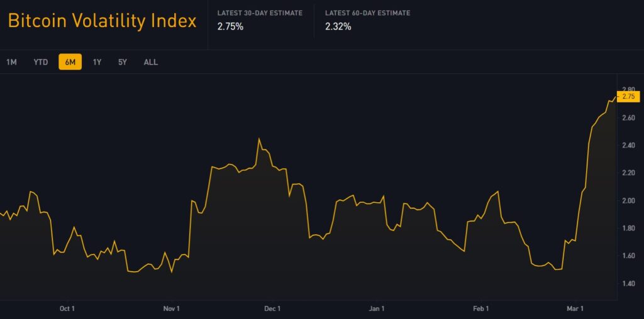Viewport: 644px width, 319px height.
Task: Click the Latest 30-Day Estimate label
Action: [260, 13]
